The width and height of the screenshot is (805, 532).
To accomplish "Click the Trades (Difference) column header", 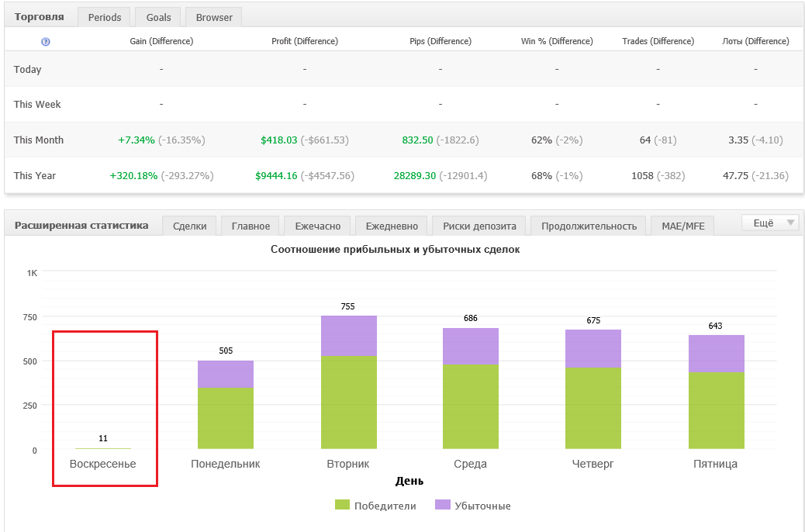I will (658, 41).
